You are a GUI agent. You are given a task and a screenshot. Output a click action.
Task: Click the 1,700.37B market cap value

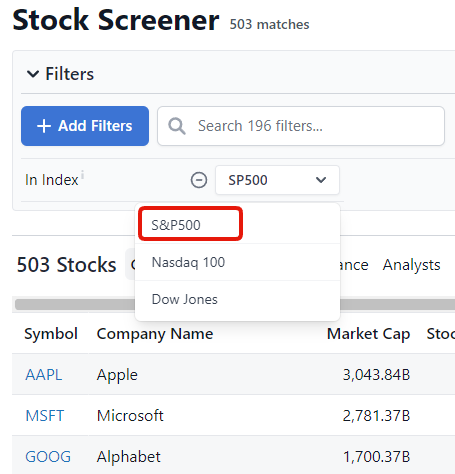click(x=376, y=457)
